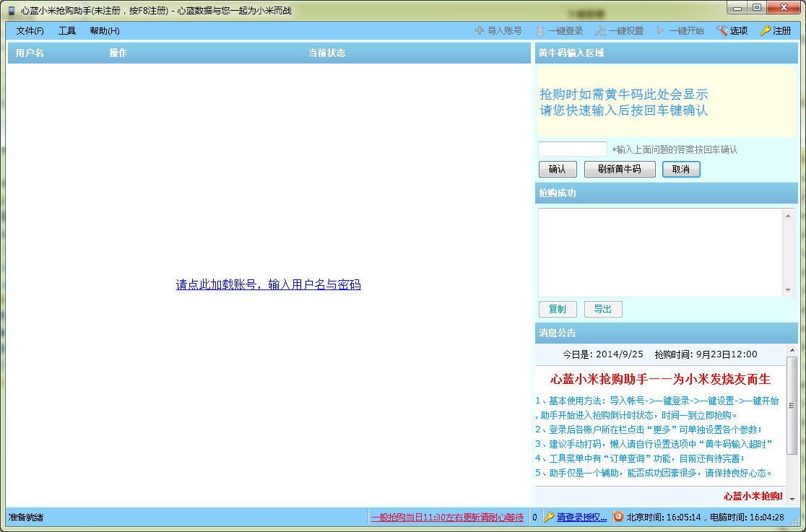806x532 pixels.
Task: Click the 一键登录 one-key login icon
Action: pyautogui.click(x=540, y=31)
